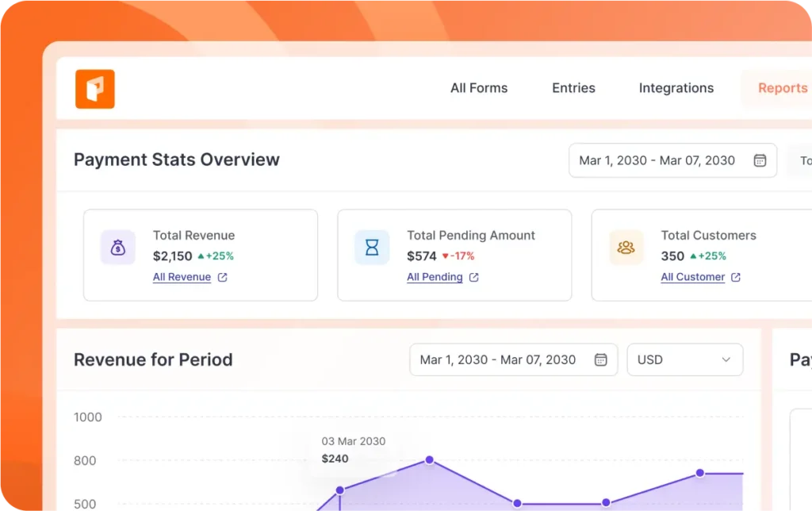The height and width of the screenshot is (511, 812).
Task: Follow the All Revenue link
Action: (x=182, y=278)
